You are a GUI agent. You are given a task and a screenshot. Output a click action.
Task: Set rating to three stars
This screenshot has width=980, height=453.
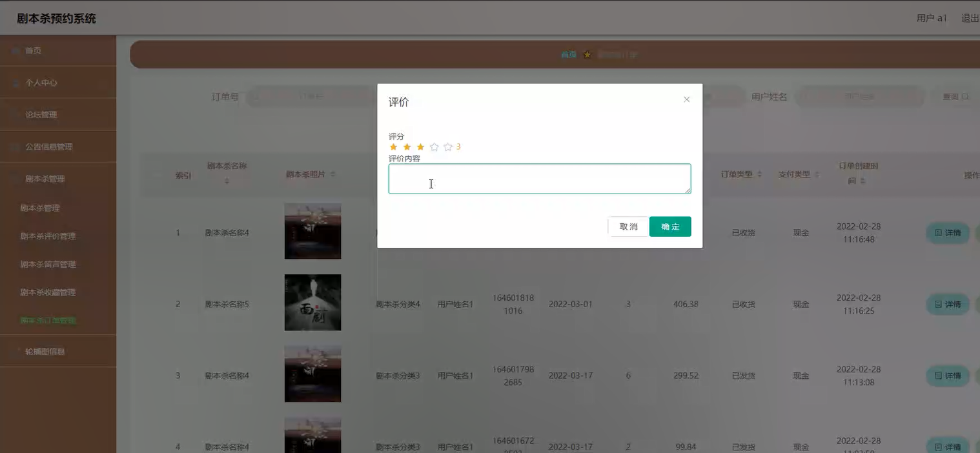pyautogui.click(x=420, y=147)
